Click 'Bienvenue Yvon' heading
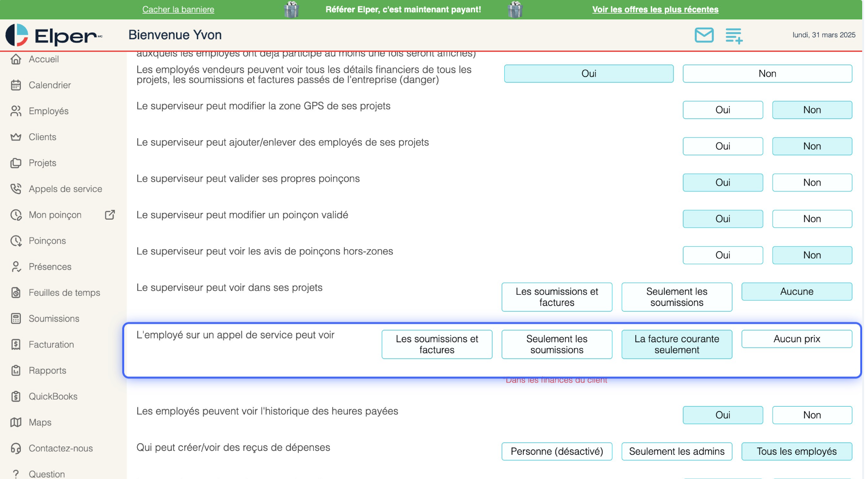Screen dimensions: 868x479 point(175,35)
